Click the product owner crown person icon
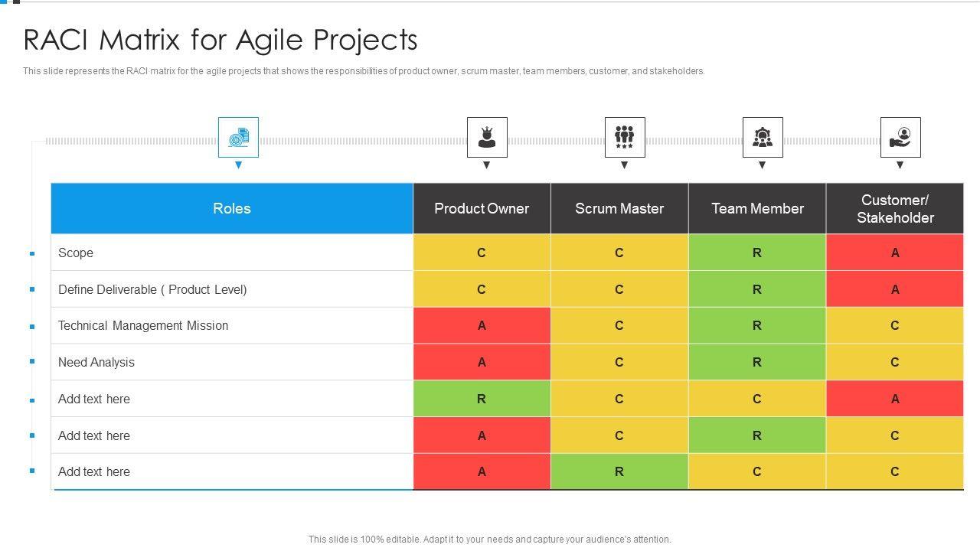 pyautogui.click(x=487, y=138)
